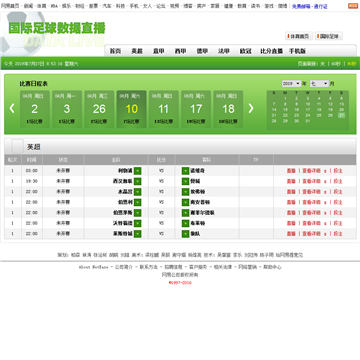Click 网易首页 link in top navigation
Image resolution: width=360 pixels, height=360 pixels.
[10, 6]
